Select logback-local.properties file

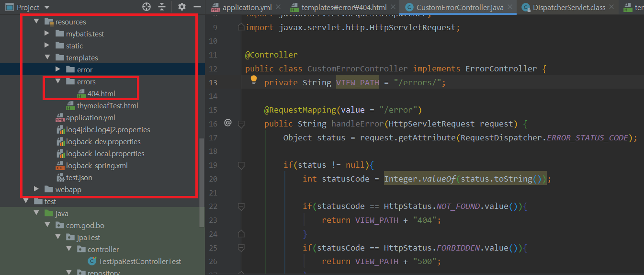pos(105,153)
